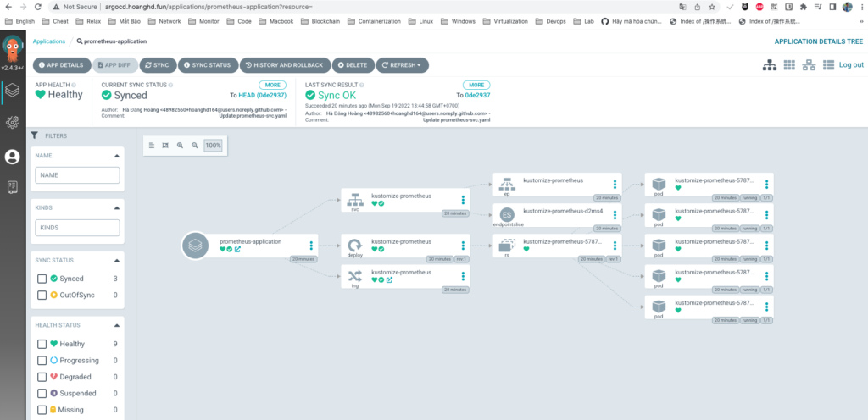The height and width of the screenshot is (420, 868).
Task: Open kebab menu of first pod node
Action: pyautogui.click(x=766, y=184)
